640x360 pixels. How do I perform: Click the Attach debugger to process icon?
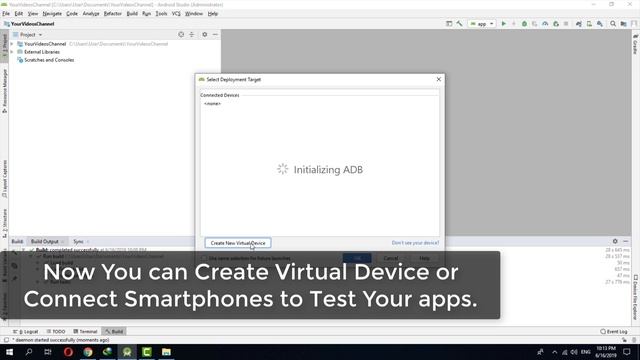[x=556, y=24]
